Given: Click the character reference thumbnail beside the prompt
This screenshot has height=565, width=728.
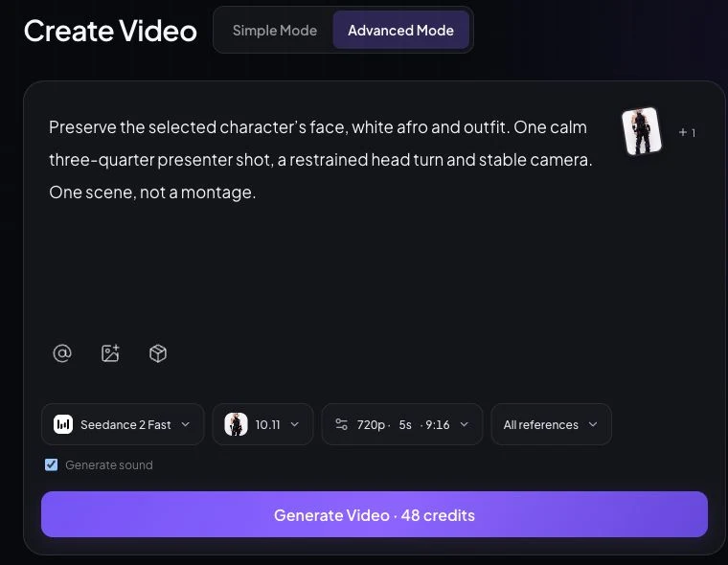Looking at the screenshot, I should [642, 131].
